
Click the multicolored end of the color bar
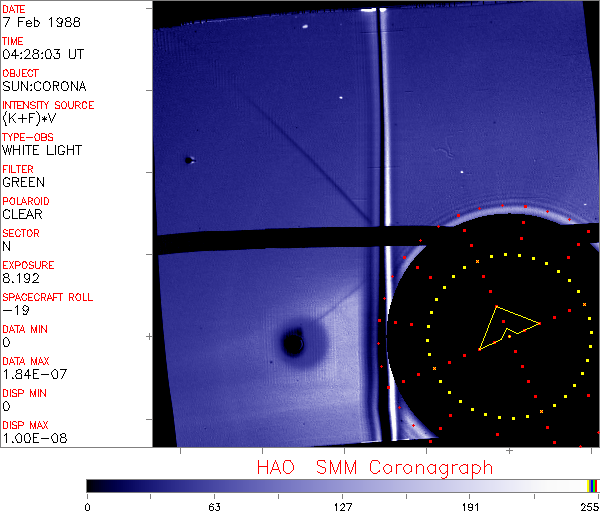tap(594, 485)
